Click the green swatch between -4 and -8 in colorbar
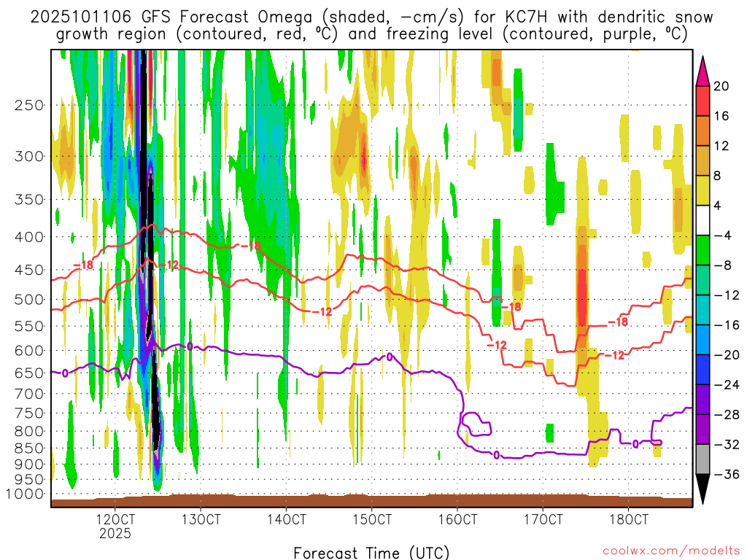The image size is (747, 560). (703, 251)
